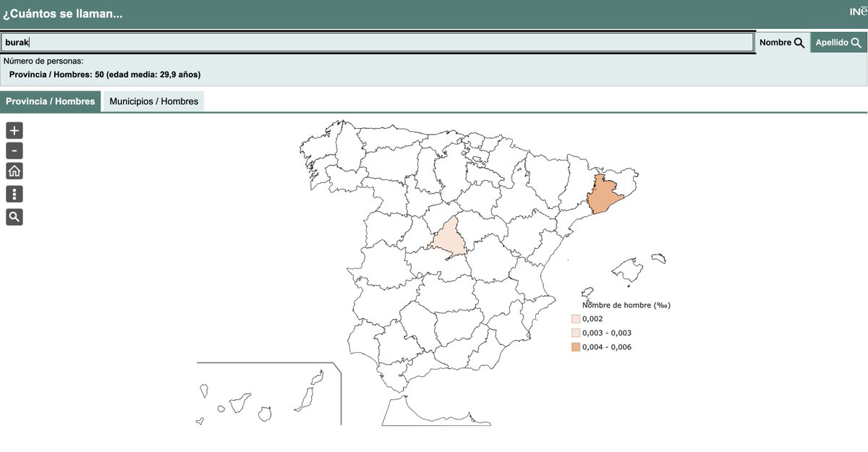Image resolution: width=868 pixels, height=452 pixels.
Task: Select the 0,004 - 0,006 legend swatch
Action: (x=576, y=347)
